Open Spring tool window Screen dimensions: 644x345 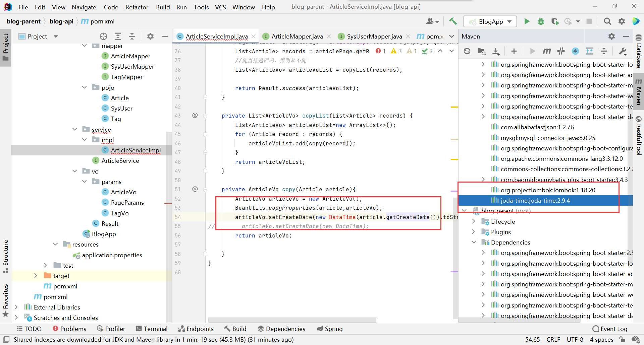pyautogui.click(x=330, y=329)
